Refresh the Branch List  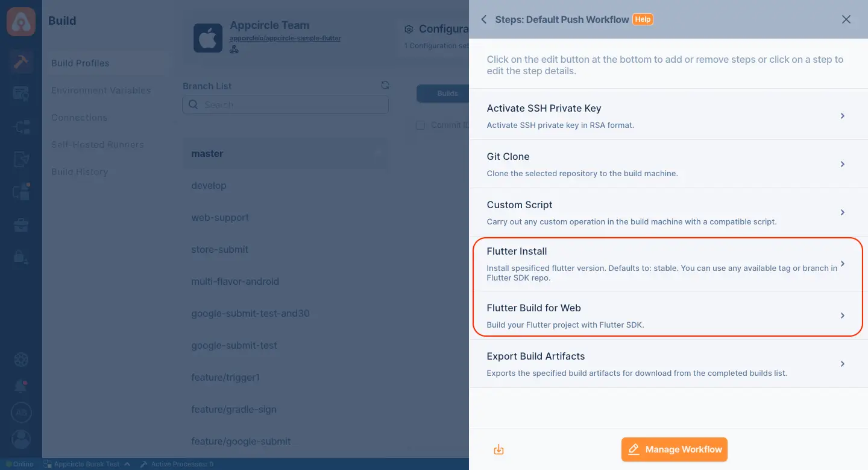pyautogui.click(x=385, y=86)
